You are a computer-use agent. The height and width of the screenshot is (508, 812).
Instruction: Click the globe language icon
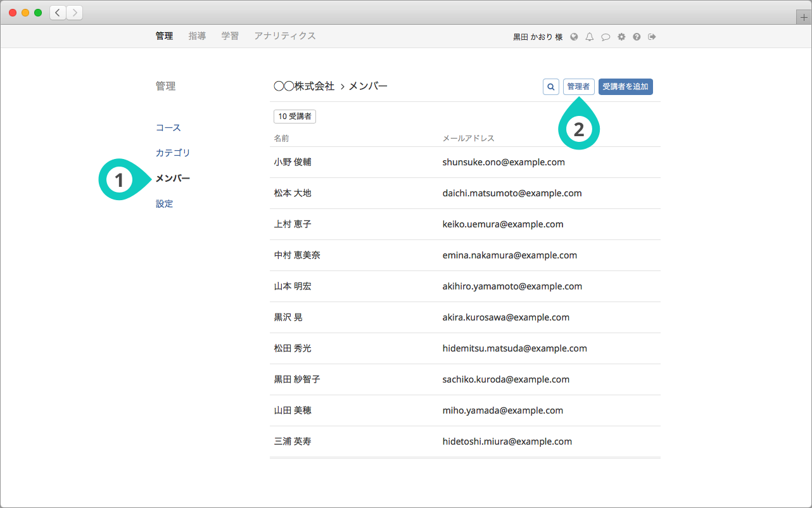pos(574,37)
